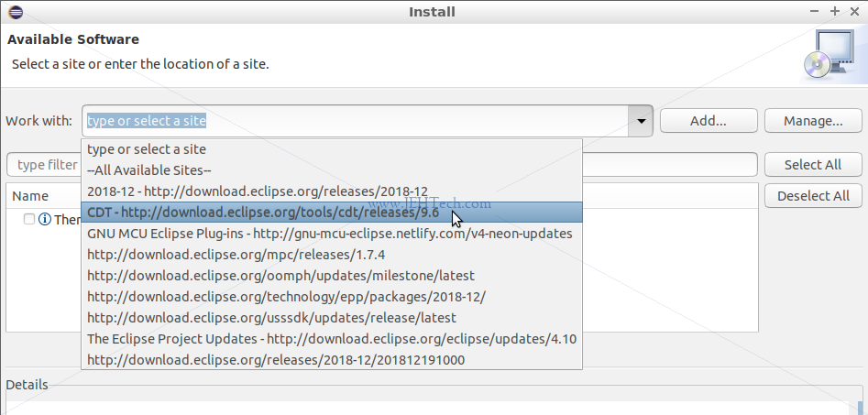Close the Install dialog window
The image size is (868, 415).
click(855, 12)
